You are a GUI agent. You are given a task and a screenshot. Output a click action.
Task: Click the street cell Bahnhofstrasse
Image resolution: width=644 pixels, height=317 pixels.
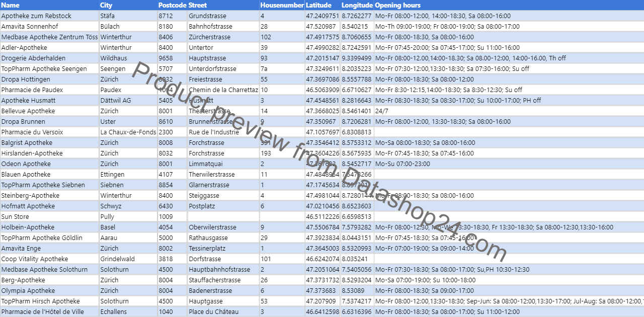223,27
